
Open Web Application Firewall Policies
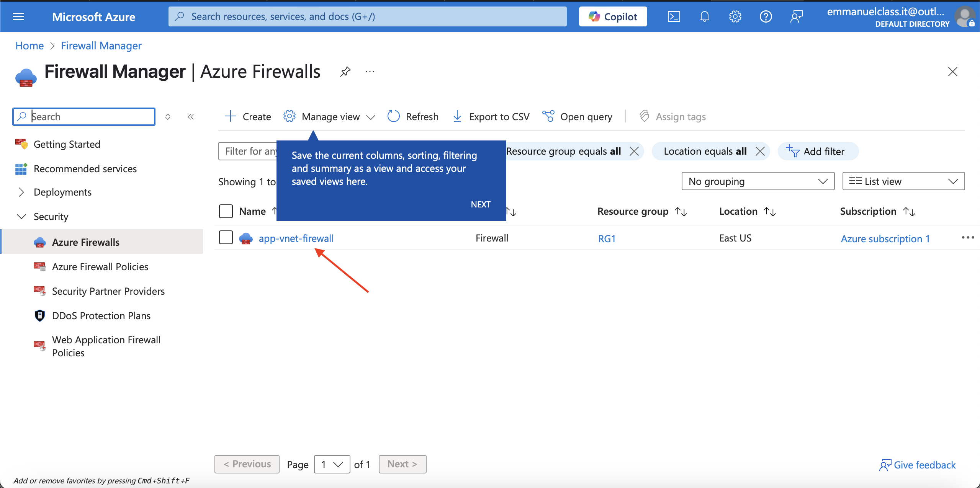coord(106,346)
